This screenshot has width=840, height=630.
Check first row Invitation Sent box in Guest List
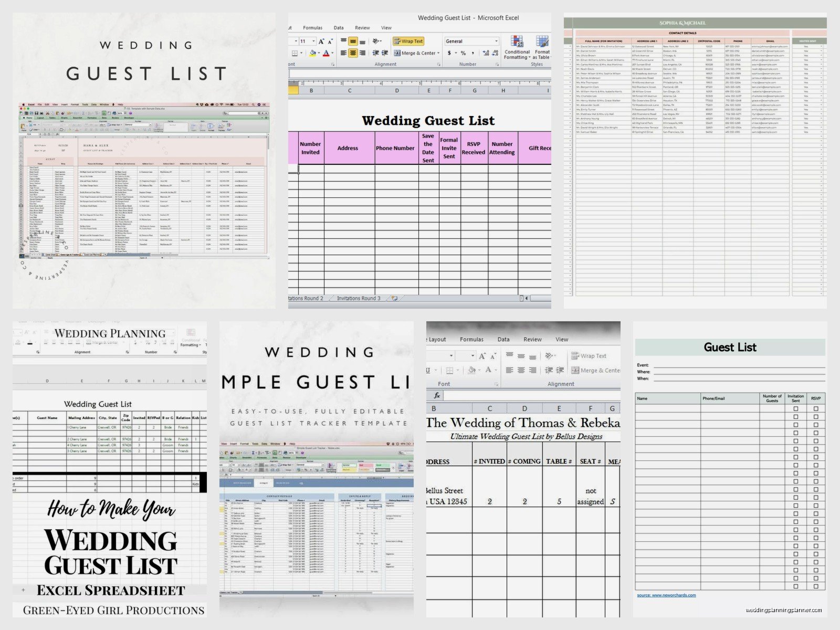(795, 408)
